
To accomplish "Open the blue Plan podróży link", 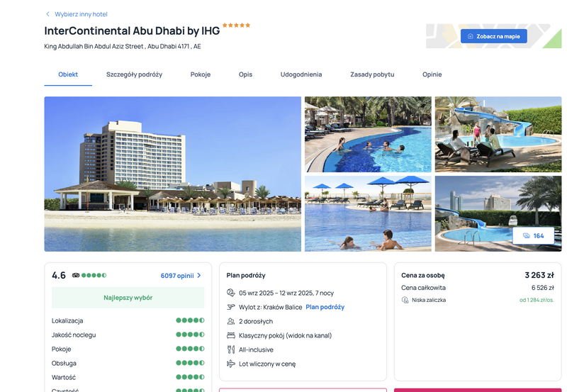I will coord(325,307).
